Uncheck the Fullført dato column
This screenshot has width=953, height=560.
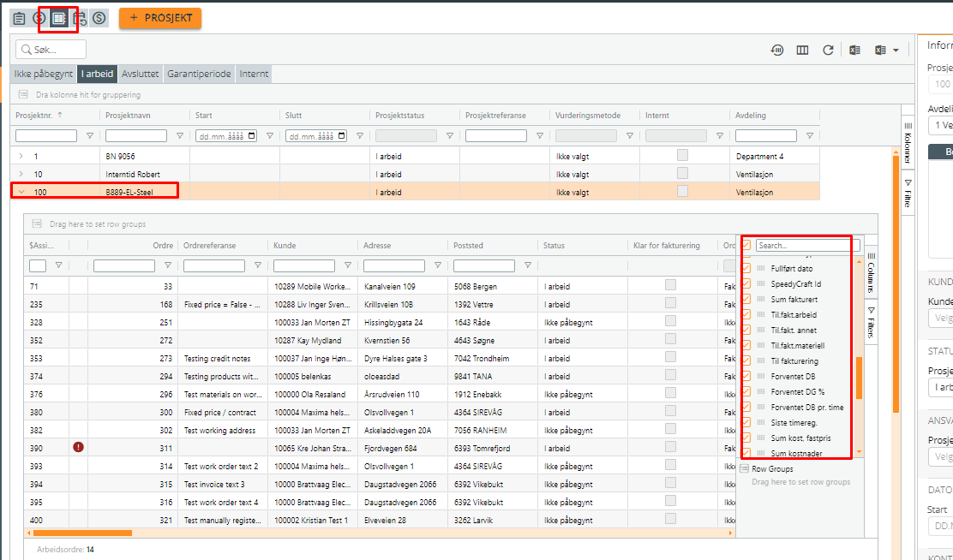[x=746, y=268]
